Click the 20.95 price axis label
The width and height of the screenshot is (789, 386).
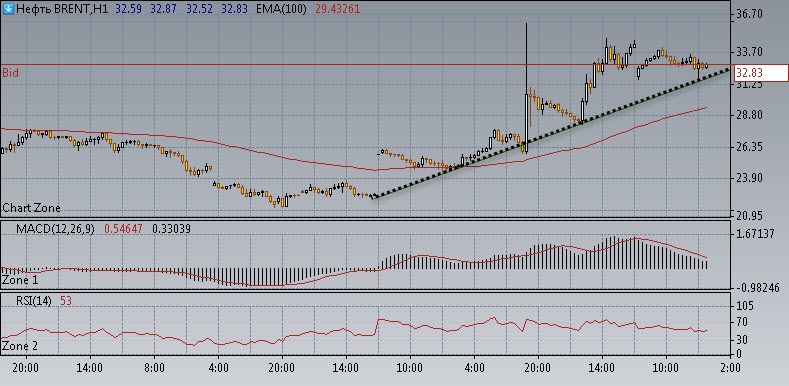tap(750, 215)
